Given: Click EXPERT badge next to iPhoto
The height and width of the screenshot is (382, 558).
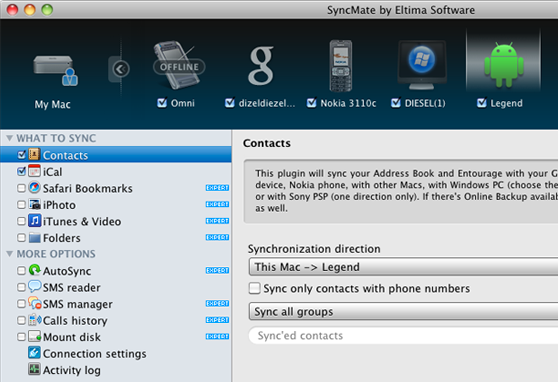Looking at the screenshot, I should 217,204.
